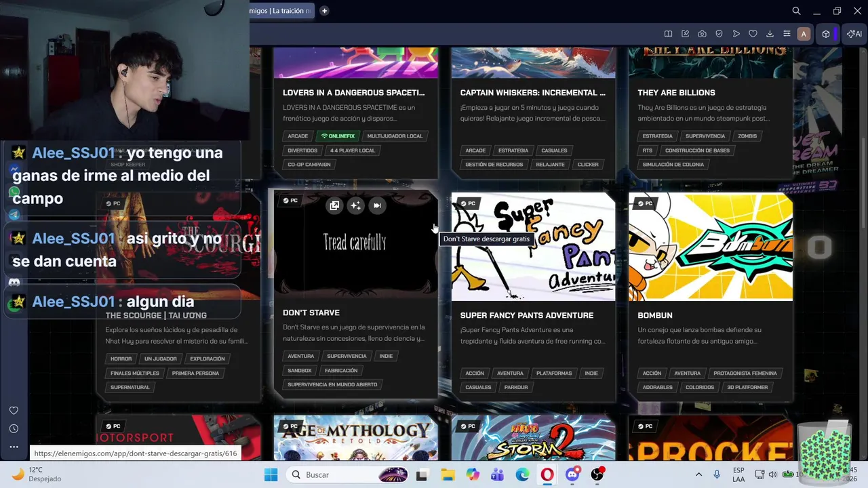Open easy setup sliders icon
The image size is (868, 488).
tap(787, 34)
